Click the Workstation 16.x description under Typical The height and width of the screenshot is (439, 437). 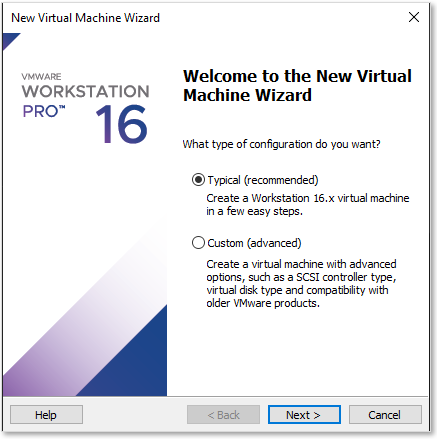308,204
